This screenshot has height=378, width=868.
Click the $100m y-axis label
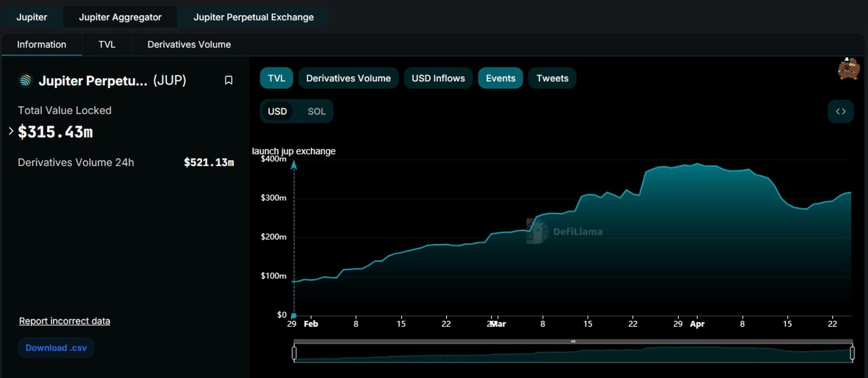tap(273, 276)
